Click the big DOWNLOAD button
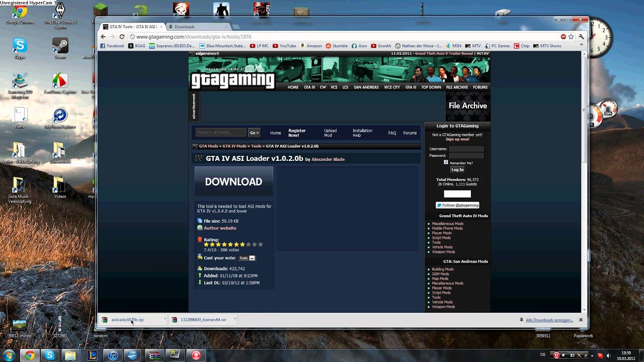Screen dimensions: 644x362 pyautogui.click(x=233, y=182)
